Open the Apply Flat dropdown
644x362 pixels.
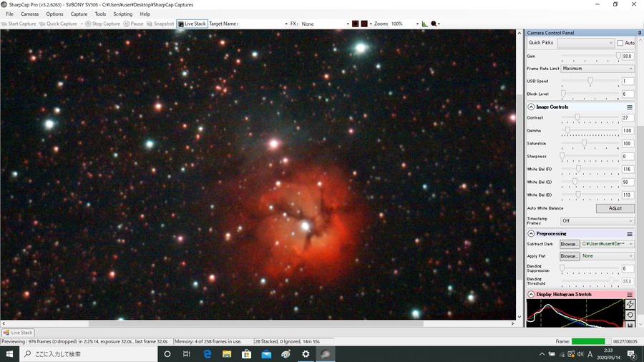tap(608, 256)
